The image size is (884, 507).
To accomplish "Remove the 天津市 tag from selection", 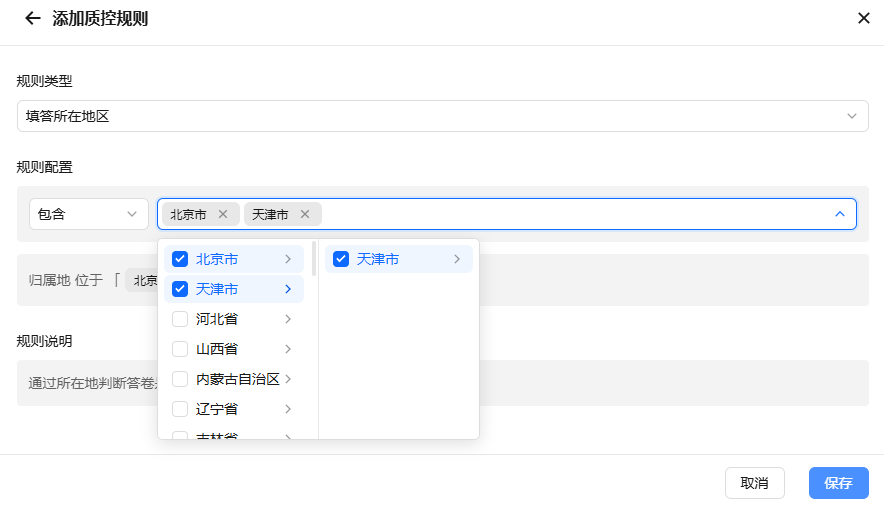I will [x=304, y=214].
